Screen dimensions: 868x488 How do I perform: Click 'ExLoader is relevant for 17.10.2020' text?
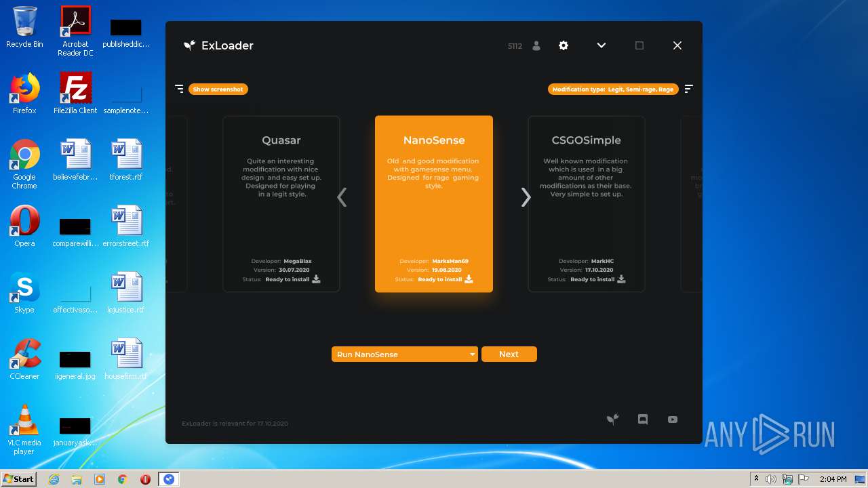tap(235, 424)
